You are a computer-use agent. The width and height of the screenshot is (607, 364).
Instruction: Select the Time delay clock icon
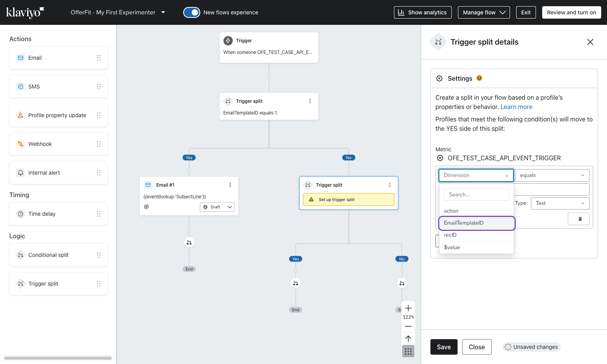[x=21, y=213]
